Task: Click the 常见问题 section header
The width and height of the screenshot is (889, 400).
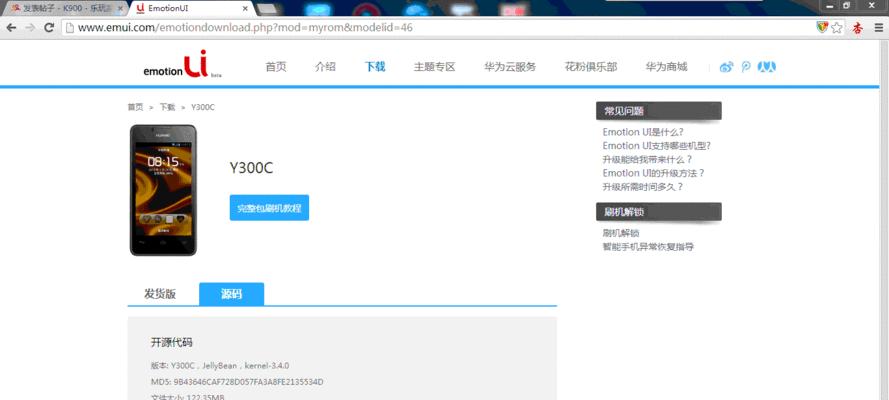Action: (659, 111)
